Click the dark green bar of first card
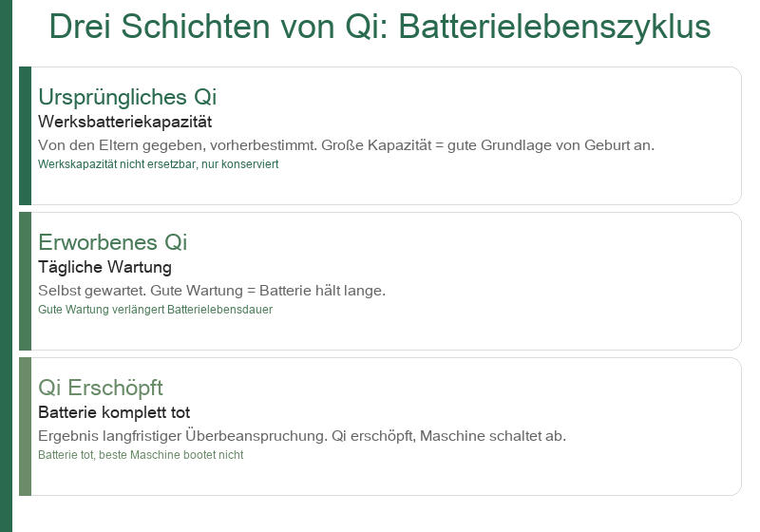The image size is (760, 532). [26, 136]
